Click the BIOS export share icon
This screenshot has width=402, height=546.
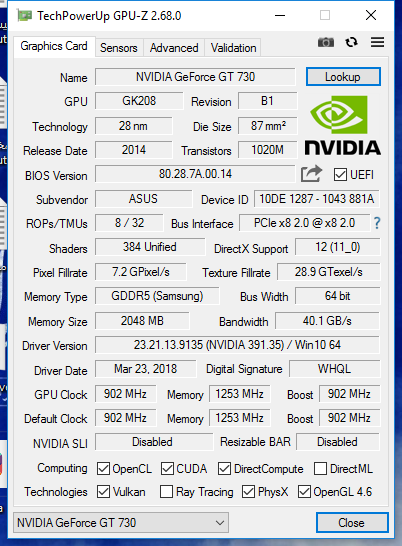click(311, 173)
